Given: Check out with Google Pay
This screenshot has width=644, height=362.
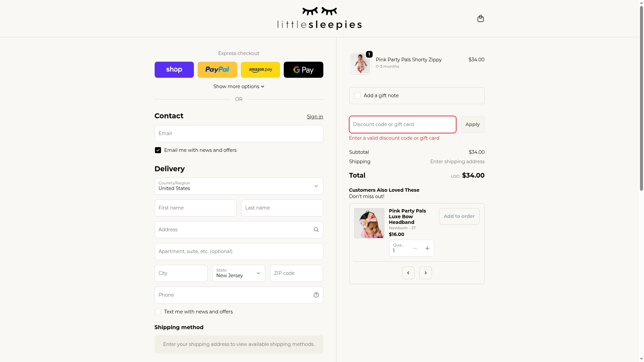Looking at the screenshot, I should (303, 70).
